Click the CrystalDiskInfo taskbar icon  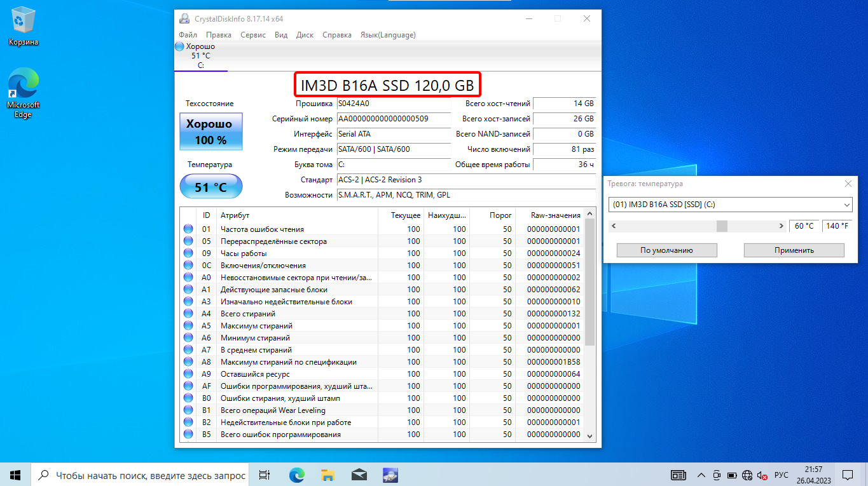390,475
